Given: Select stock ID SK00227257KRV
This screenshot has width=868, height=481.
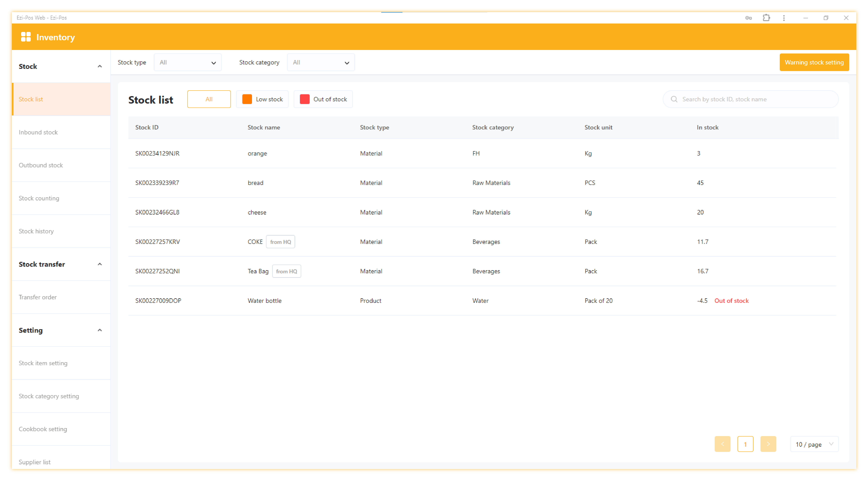Looking at the screenshot, I should point(158,242).
